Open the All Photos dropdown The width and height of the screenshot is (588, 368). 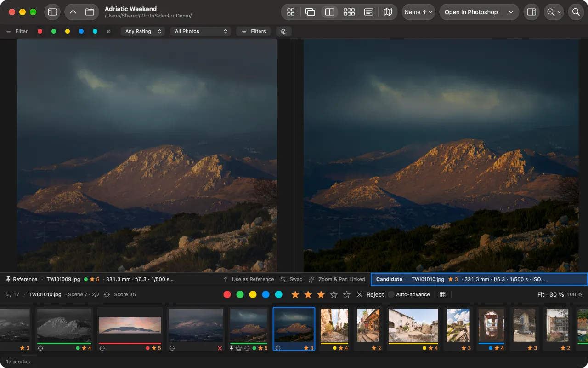point(201,31)
